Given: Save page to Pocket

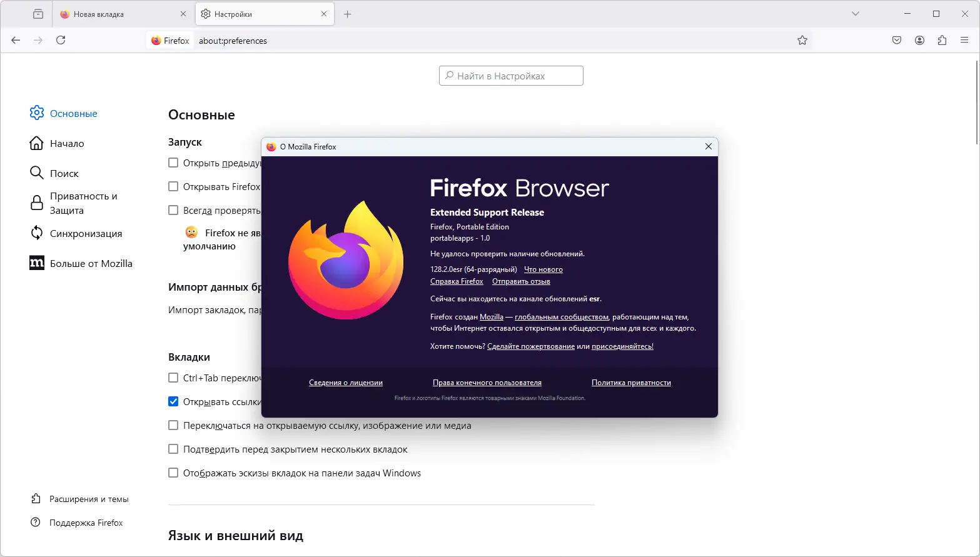Looking at the screenshot, I should (896, 40).
